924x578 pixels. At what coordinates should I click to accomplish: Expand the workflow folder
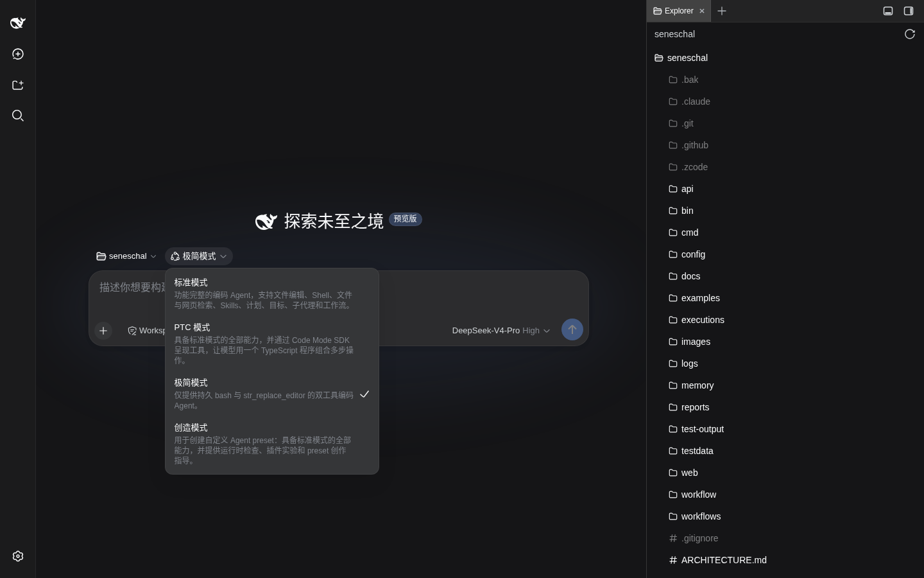(x=785, y=495)
